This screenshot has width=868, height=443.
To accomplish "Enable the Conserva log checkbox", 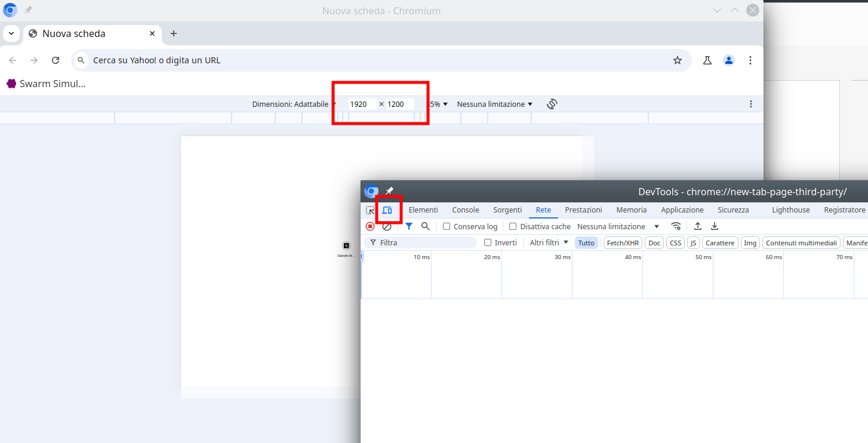I will (447, 226).
